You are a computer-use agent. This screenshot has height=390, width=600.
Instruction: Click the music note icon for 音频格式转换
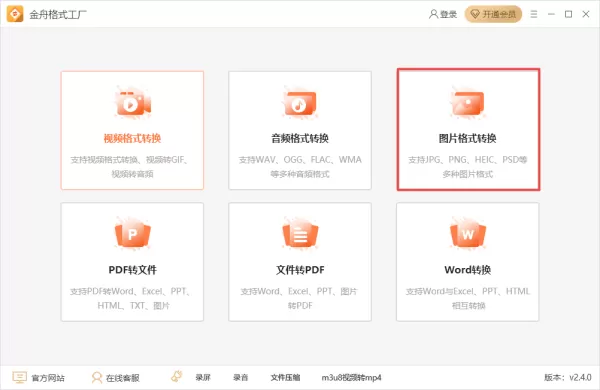[x=300, y=103]
